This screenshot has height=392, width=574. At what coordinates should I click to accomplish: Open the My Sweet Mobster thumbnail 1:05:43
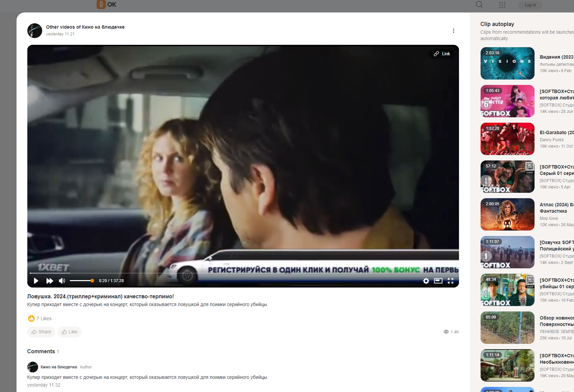[507, 101]
